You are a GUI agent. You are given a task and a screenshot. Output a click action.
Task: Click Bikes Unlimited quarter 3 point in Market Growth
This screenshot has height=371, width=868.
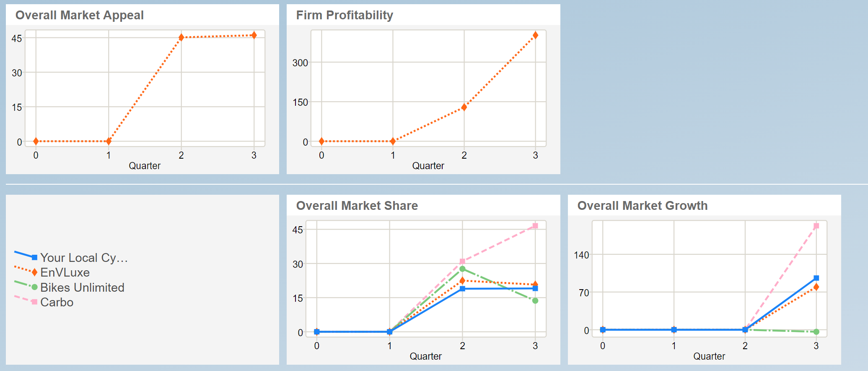(x=816, y=332)
